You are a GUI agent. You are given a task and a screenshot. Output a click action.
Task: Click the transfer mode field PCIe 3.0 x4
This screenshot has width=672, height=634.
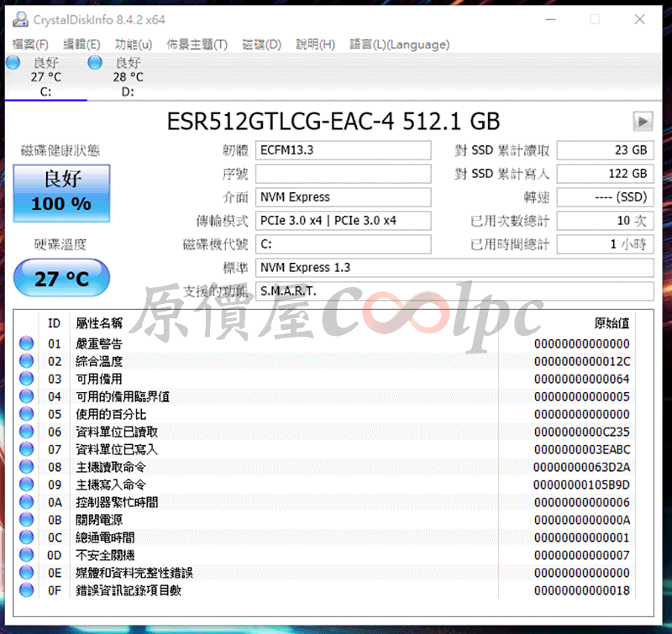(344, 221)
